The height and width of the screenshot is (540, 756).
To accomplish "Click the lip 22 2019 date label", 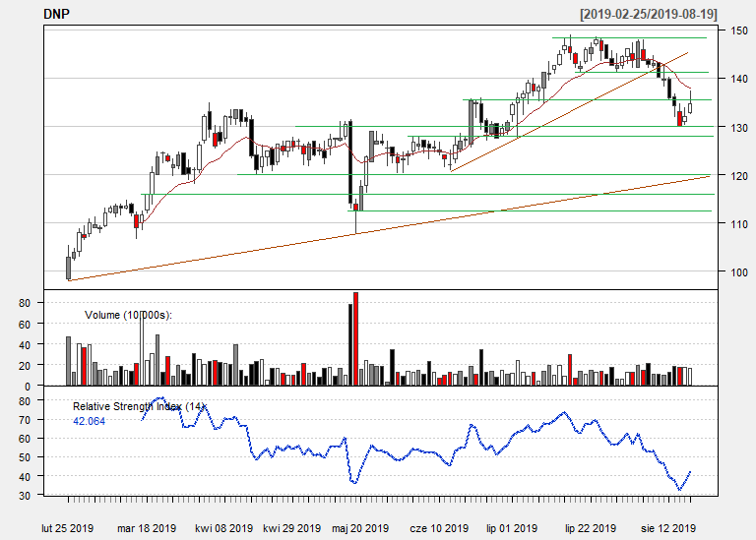I will point(591,528).
